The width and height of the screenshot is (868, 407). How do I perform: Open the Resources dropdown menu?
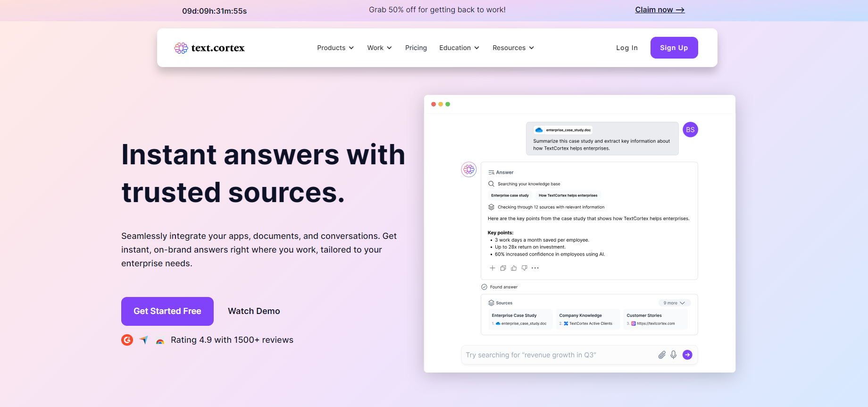(x=513, y=48)
